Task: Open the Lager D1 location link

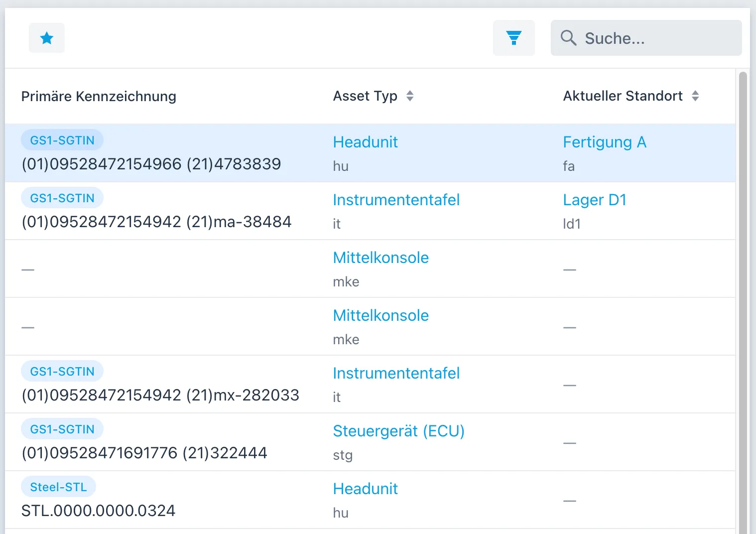Action: point(595,200)
